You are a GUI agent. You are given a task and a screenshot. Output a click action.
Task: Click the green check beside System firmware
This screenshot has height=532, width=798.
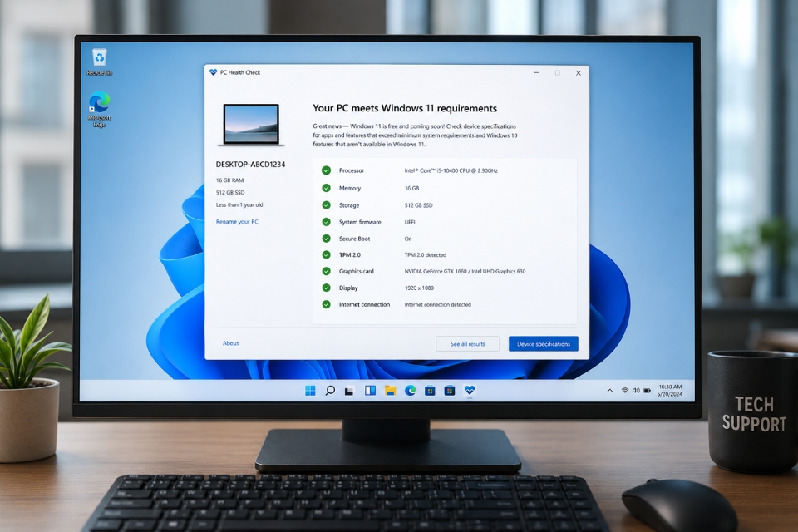[x=326, y=222]
